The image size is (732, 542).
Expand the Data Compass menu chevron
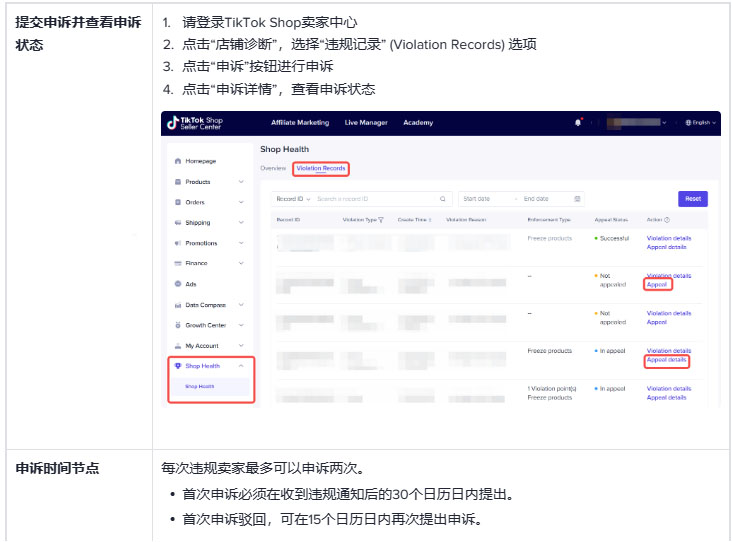pyautogui.click(x=241, y=305)
